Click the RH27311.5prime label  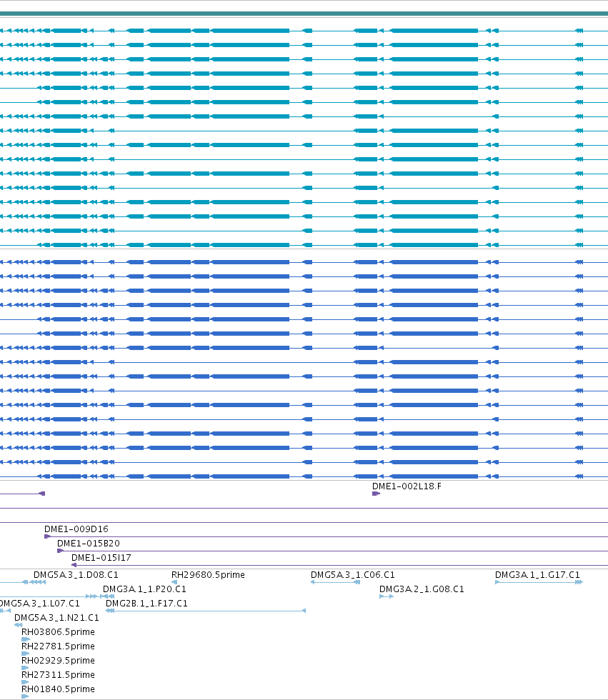pyautogui.click(x=58, y=674)
